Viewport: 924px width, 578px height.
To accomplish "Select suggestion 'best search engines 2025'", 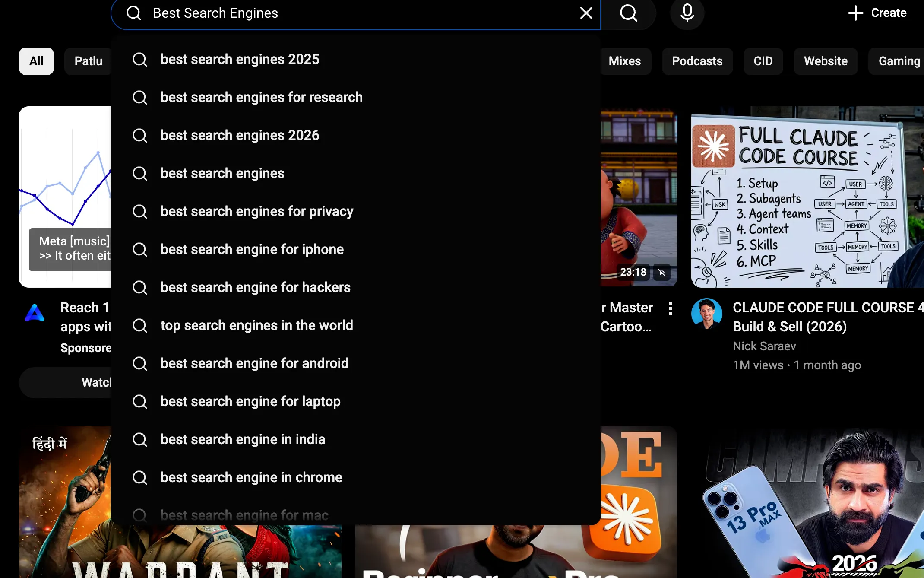I will click(240, 59).
